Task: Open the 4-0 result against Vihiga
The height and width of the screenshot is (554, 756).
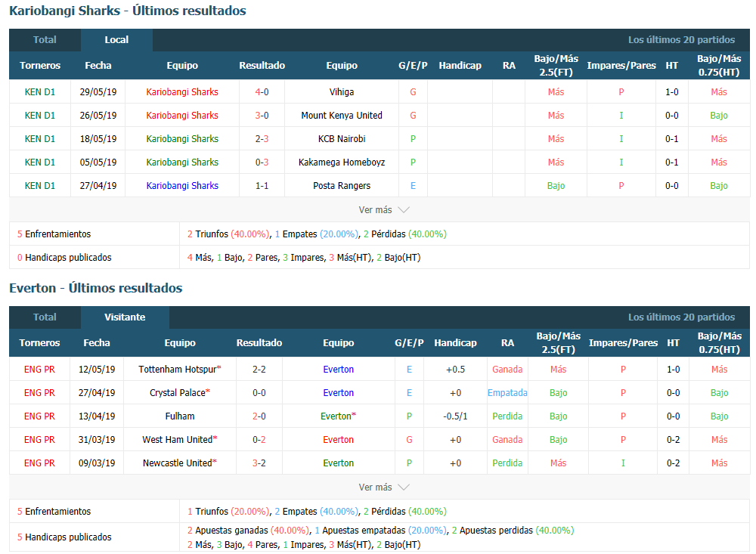Action: point(262,91)
